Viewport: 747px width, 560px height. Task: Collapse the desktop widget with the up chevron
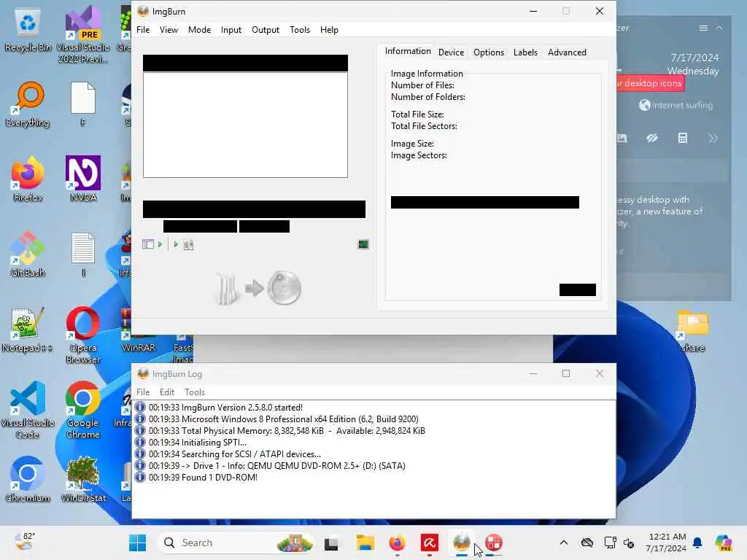[x=720, y=28]
